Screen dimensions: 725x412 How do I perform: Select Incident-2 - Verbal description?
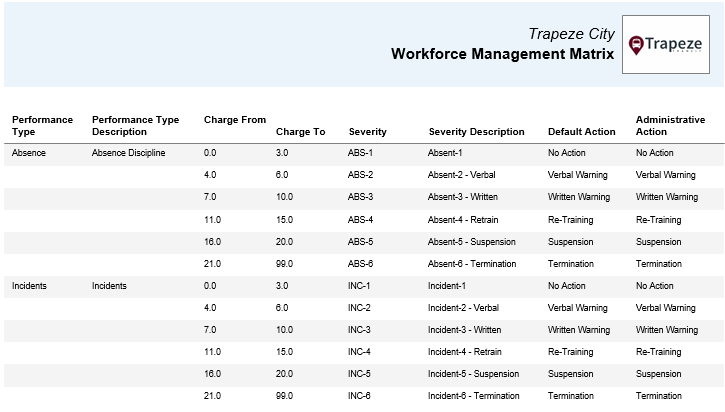[x=463, y=308]
